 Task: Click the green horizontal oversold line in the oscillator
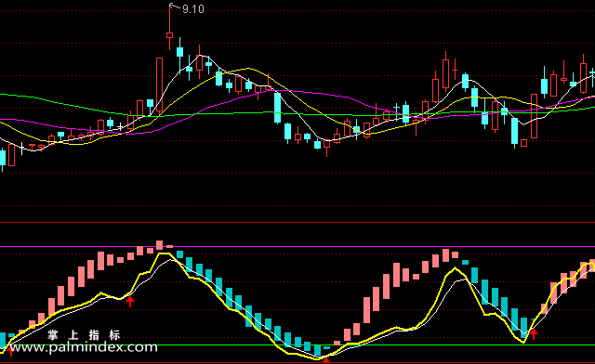point(297,345)
